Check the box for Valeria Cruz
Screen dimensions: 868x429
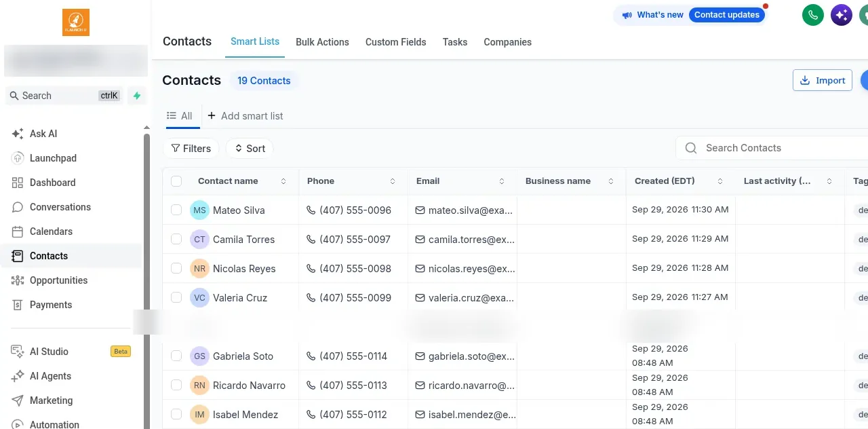(176, 298)
